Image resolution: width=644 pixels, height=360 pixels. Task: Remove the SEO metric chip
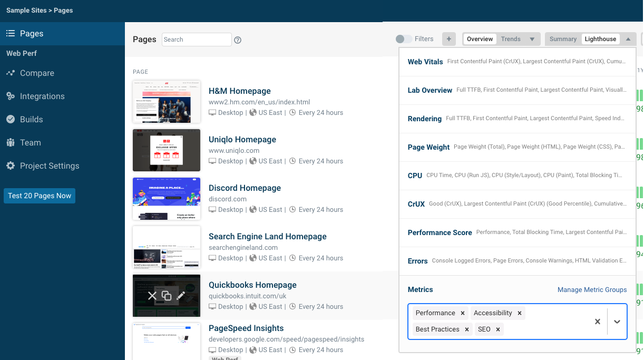498,329
